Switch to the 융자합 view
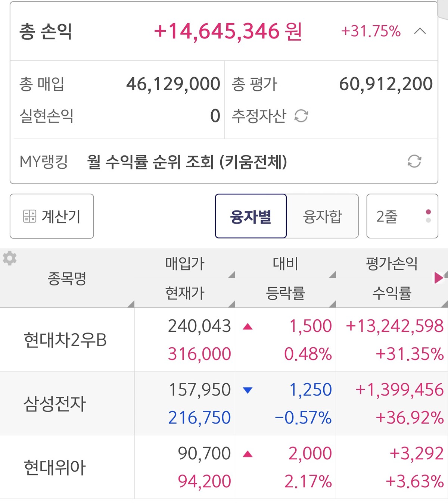Viewport: 448px width, 503px height. [323, 216]
